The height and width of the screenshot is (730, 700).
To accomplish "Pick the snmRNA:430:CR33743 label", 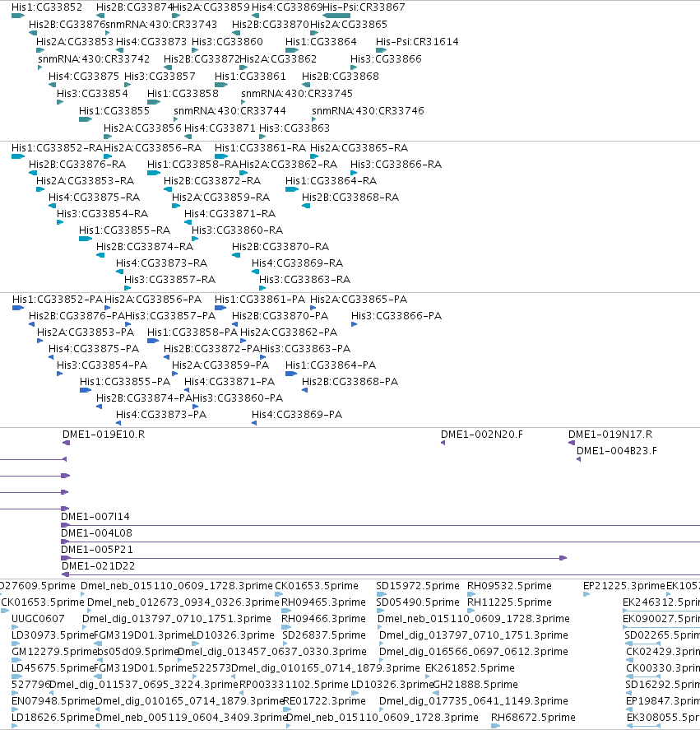I will point(161,25).
